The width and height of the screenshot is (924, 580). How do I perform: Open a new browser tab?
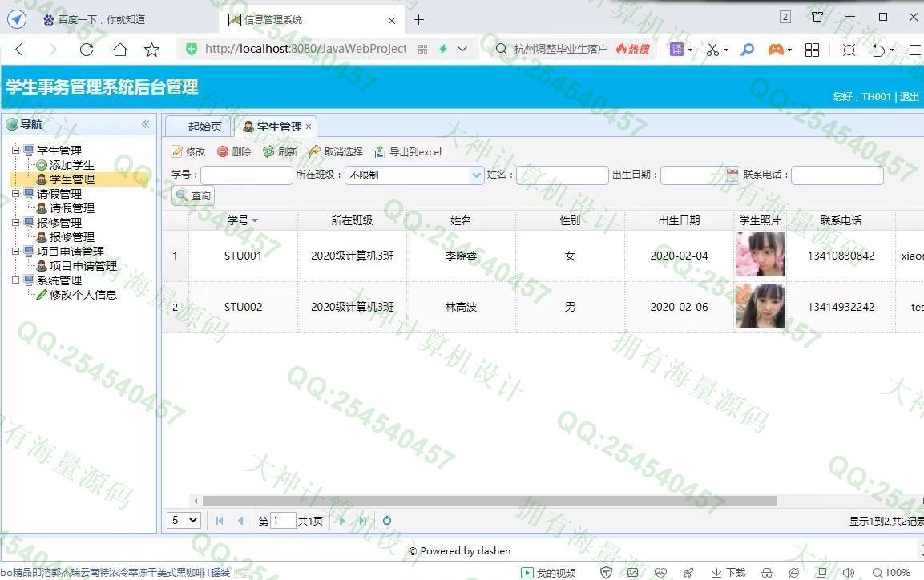(x=418, y=20)
